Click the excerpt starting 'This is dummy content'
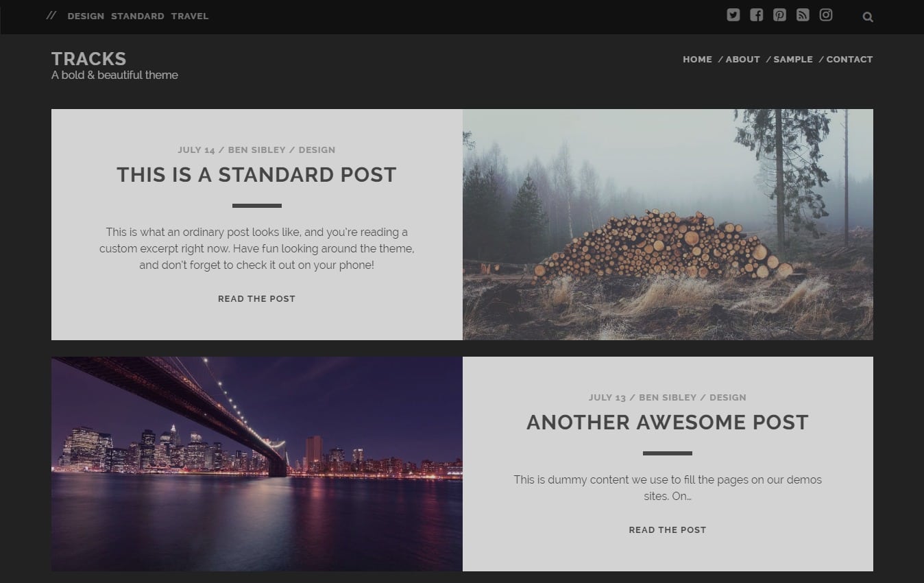 click(668, 488)
